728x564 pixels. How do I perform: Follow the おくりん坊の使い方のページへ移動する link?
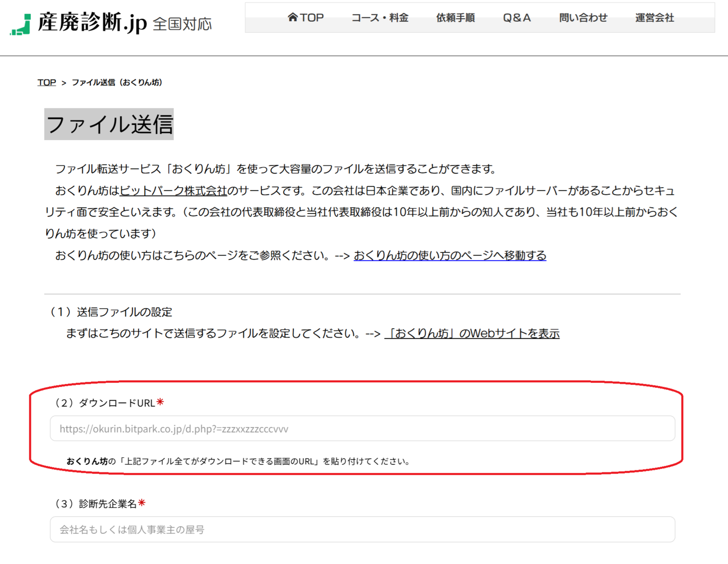coord(449,255)
